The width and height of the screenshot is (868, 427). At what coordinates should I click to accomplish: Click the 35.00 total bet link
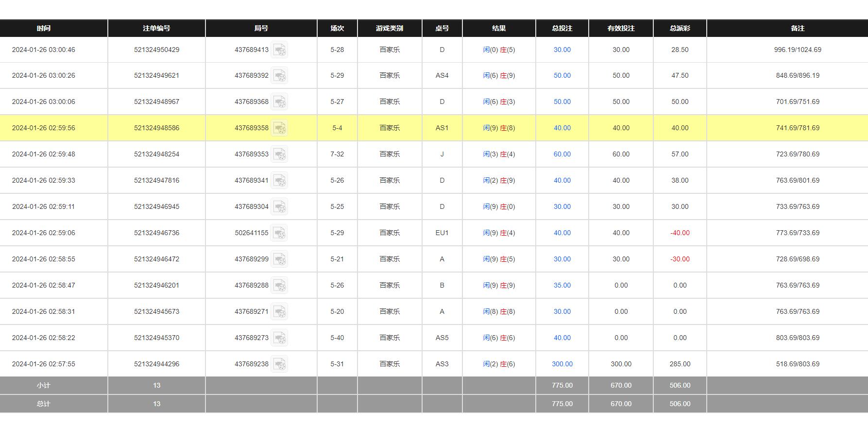(x=562, y=286)
